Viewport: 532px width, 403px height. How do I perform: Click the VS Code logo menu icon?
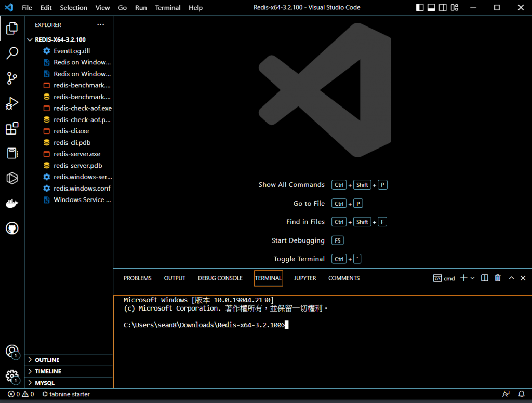[x=9, y=7]
